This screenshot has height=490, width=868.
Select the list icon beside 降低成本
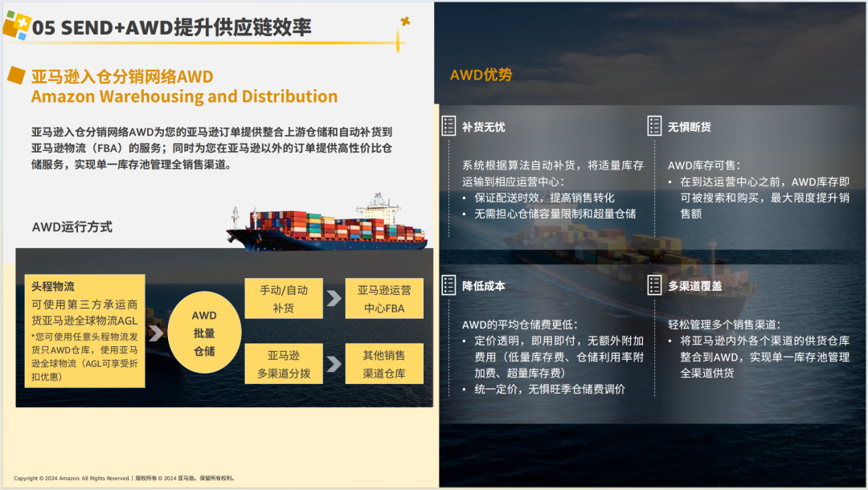(448, 285)
